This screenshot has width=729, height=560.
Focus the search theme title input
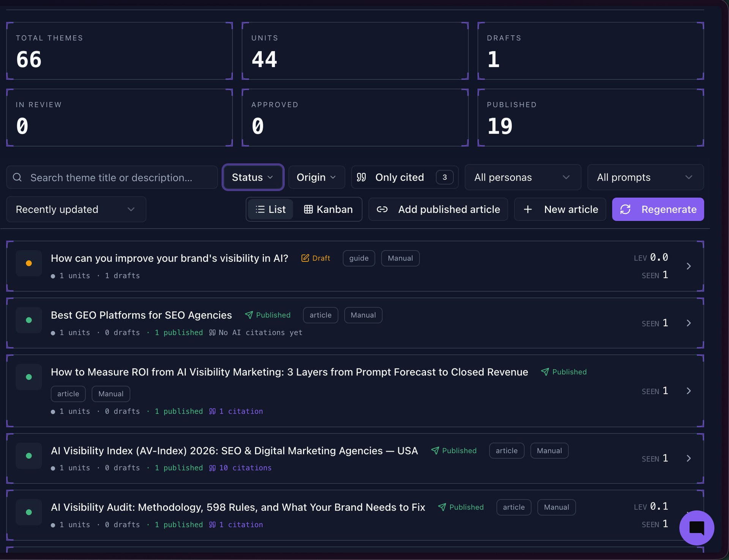tap(112, 177)
